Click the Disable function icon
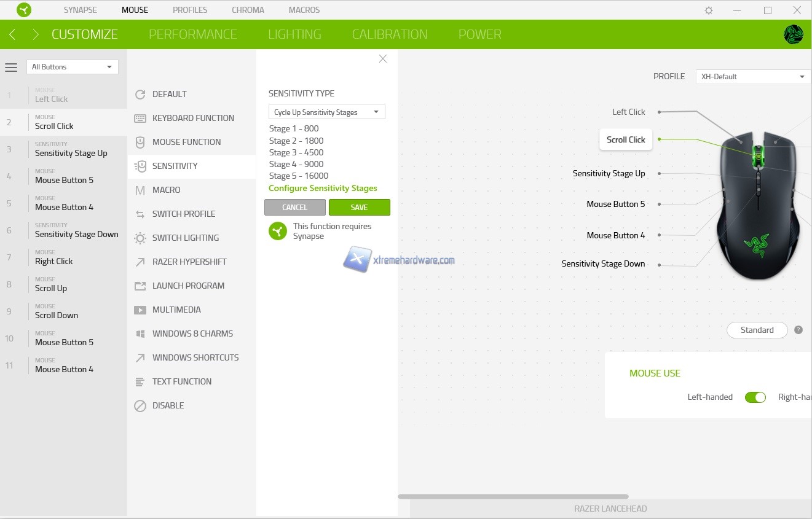812x519 pixels. click(x=140, y=406)
